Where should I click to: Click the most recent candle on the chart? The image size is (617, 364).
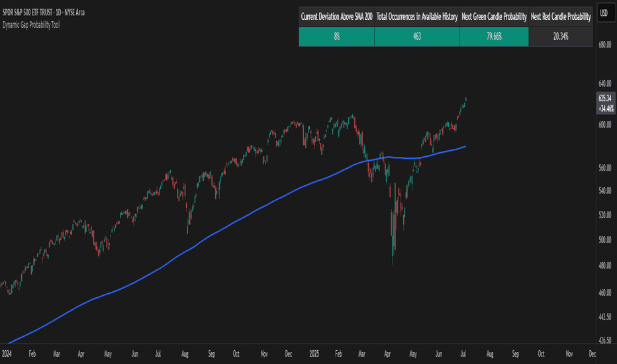466,99
